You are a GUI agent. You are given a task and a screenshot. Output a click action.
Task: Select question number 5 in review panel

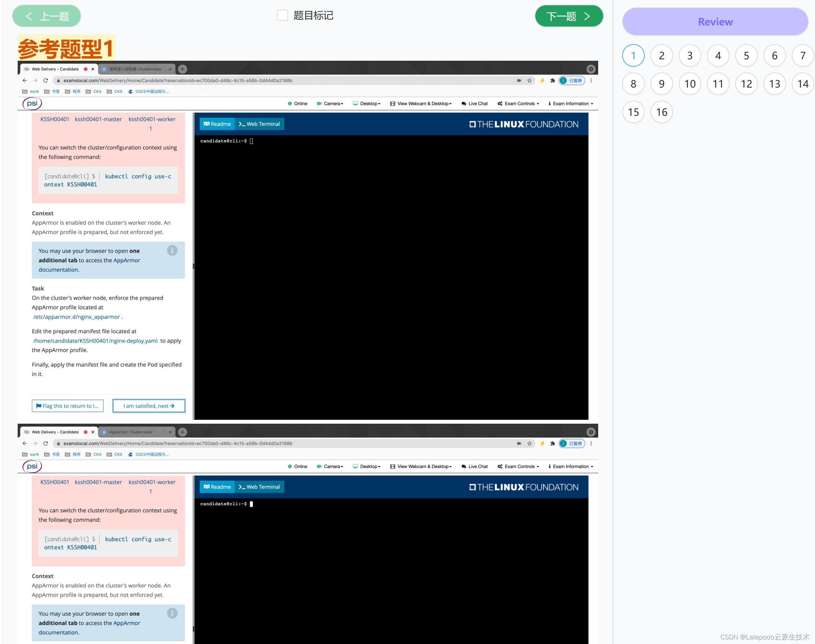746,55
